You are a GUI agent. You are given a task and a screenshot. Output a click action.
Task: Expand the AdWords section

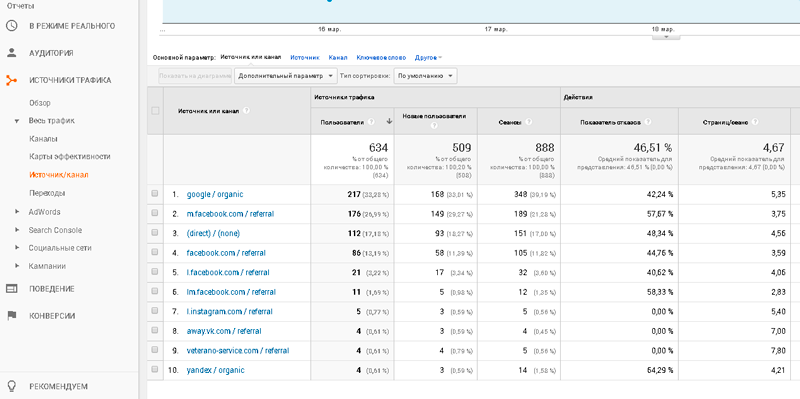click(17, 211)
